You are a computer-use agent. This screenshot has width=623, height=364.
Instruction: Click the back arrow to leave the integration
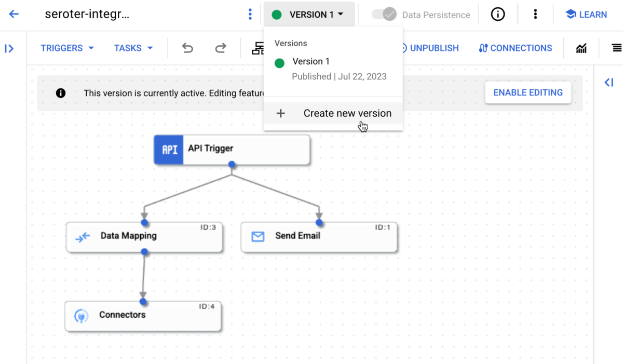point(13,14)
